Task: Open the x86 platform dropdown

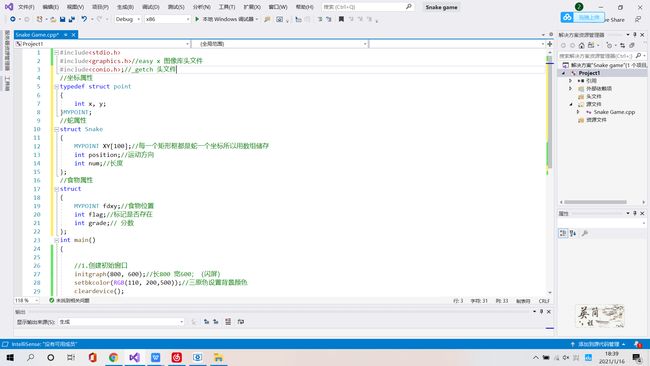Action: (x=167, y=19)
